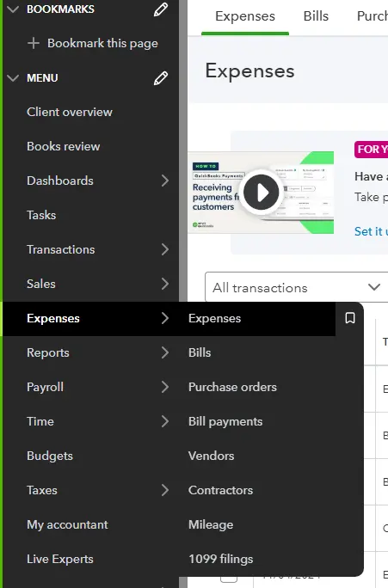
Task: Click the Dashboards menu label
Action: pyautogui.click(x=60, y=181)
